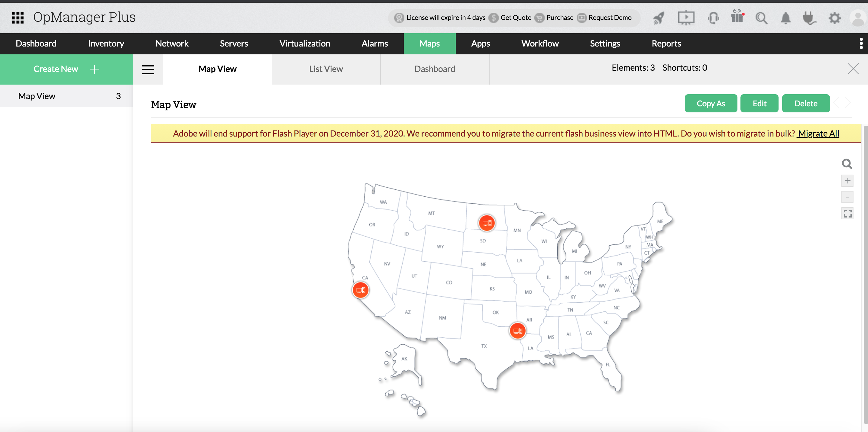Open the gift box icon
Viewport: 868px width, 432px height.
point(737,17)
